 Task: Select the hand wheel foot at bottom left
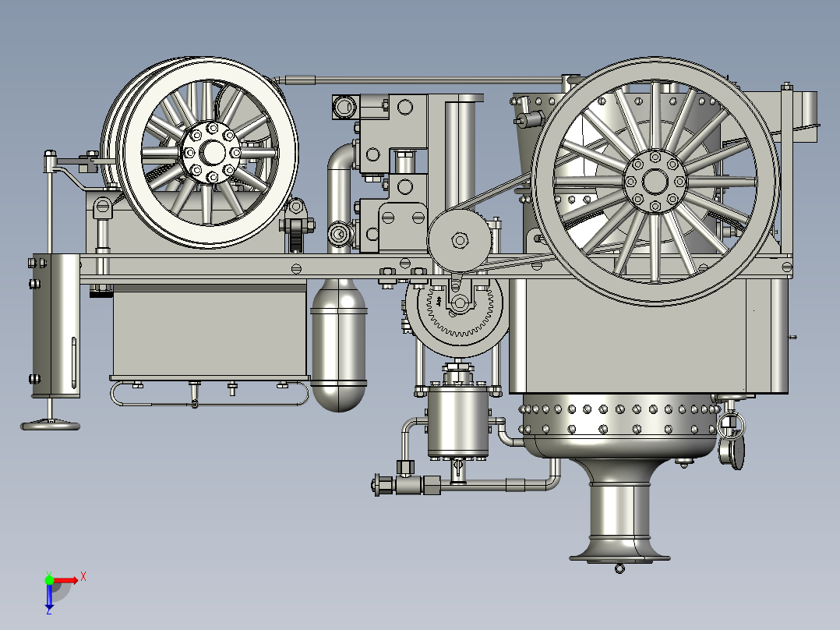tap(51, 426)
